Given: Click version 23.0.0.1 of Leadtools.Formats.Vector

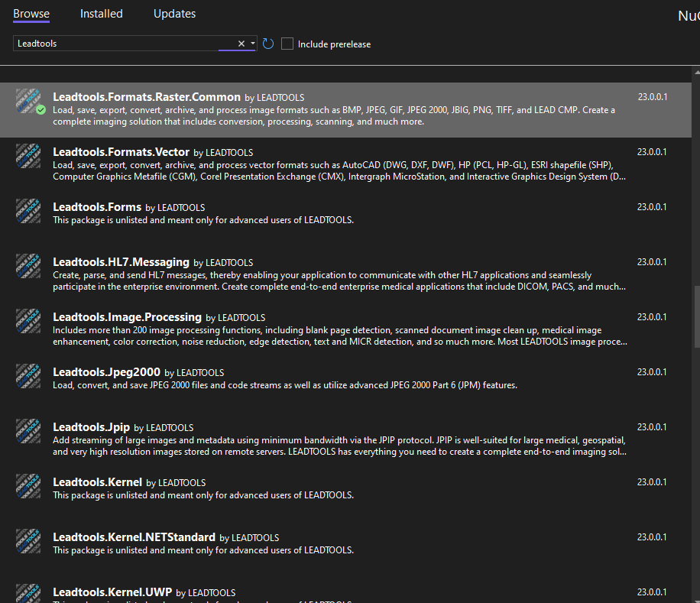Looking at the screenshot, I should tap(652, 152).
